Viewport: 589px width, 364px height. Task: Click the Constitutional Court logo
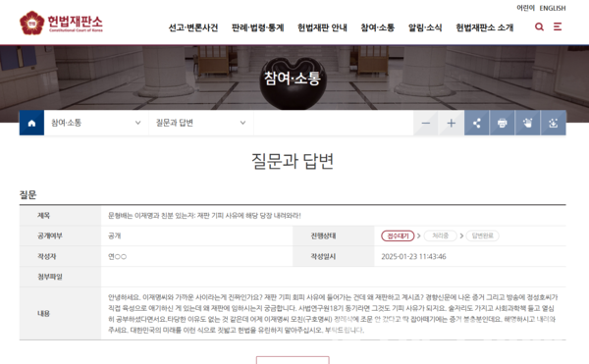(61, 23)
